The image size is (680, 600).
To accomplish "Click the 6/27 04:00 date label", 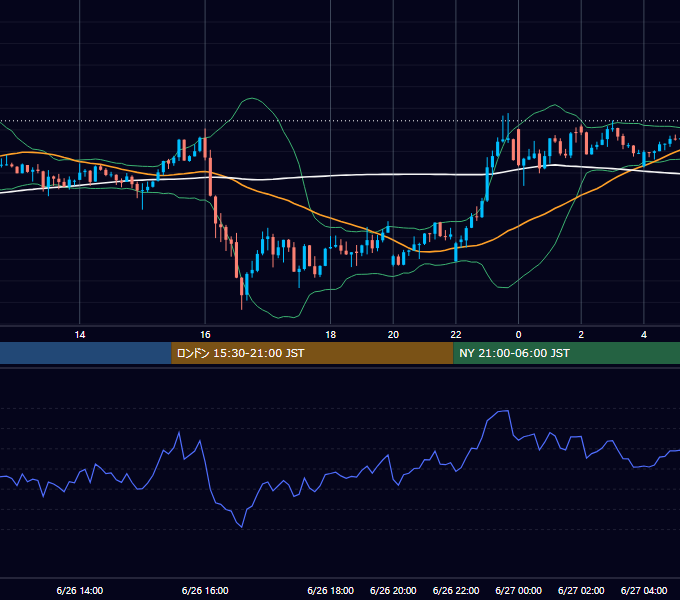I will 644,590.
